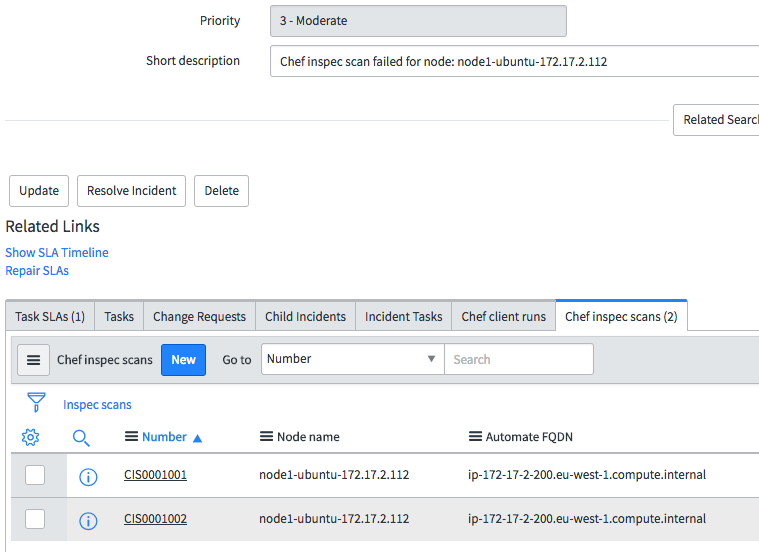
Task: Preview record CIS0001002 info icon
Action: (x=88, y=521)
